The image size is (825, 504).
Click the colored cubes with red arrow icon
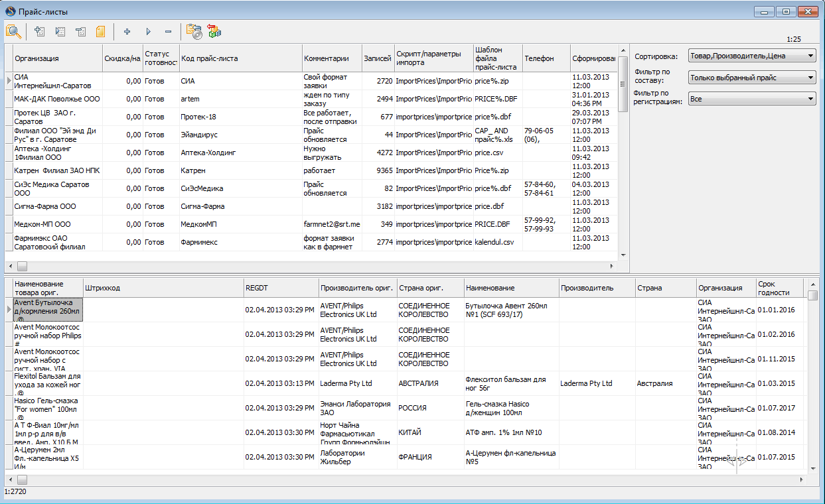(x=214, y=31)
